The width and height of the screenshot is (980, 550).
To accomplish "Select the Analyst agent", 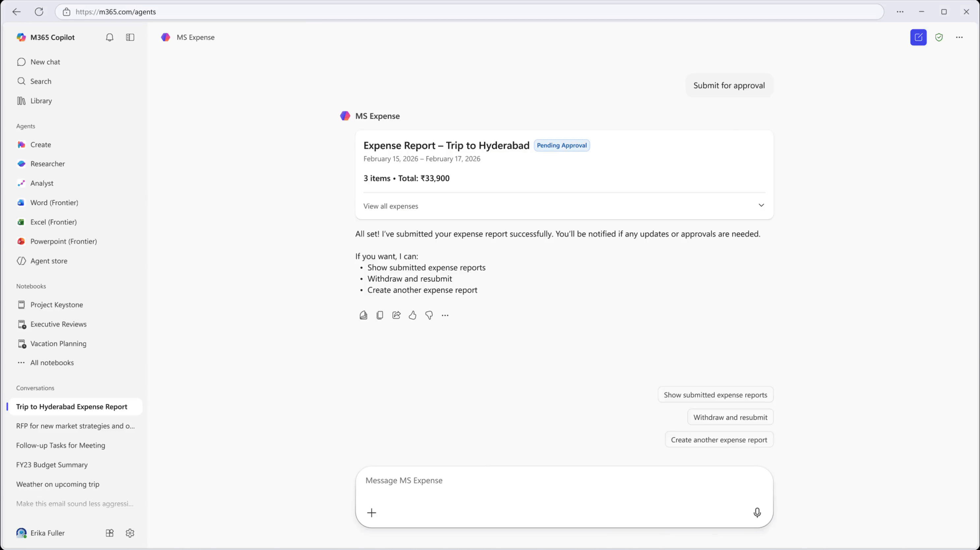I will pos(42,183).
